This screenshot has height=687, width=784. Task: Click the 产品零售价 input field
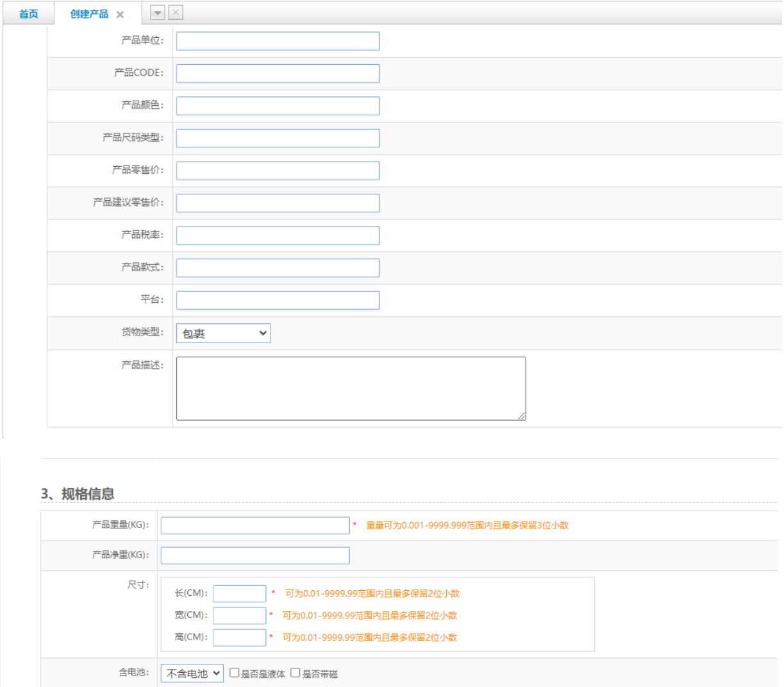coord(278,171)
